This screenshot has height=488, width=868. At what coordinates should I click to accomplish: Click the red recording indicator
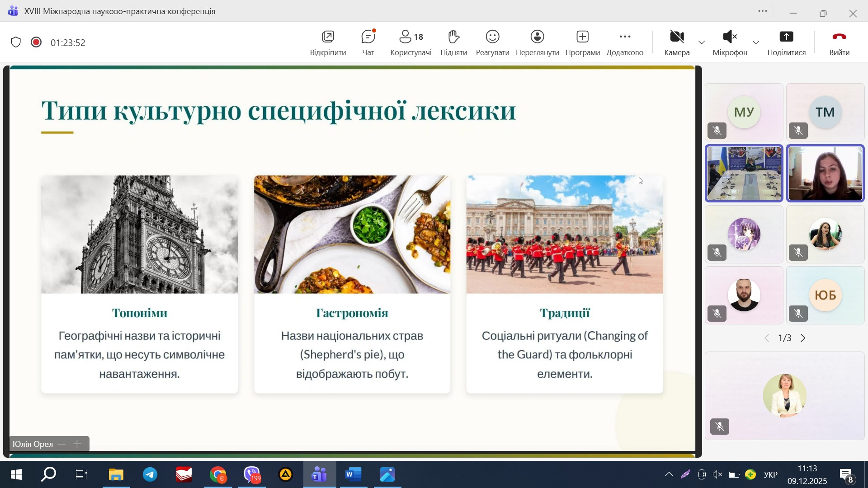[x=36, y=42]
